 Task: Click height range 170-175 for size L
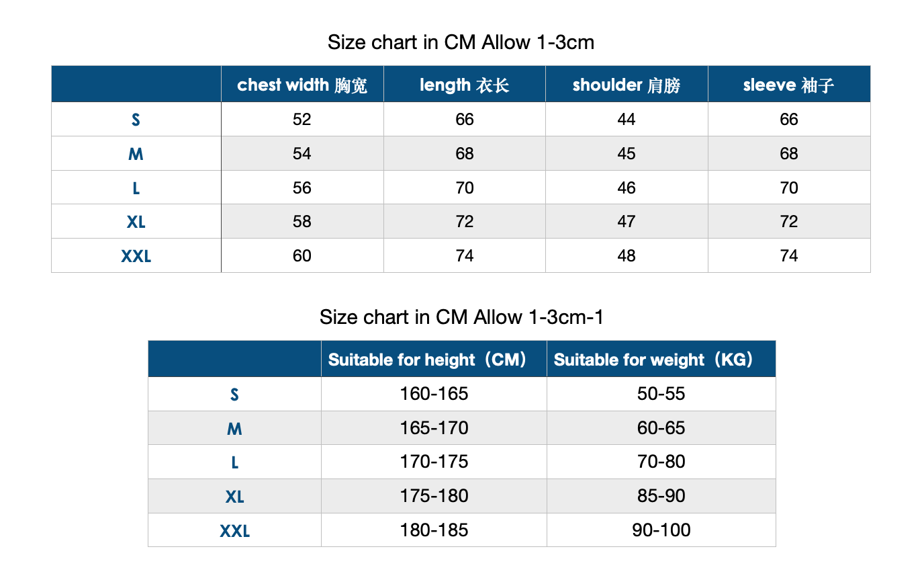point(434,462)
